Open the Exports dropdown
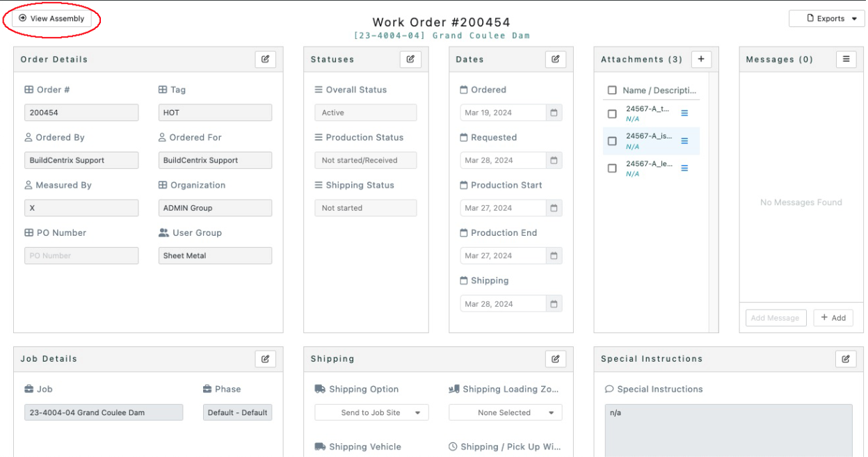The width and height of the screenshot is (868, 457). (x=827, y=18)
